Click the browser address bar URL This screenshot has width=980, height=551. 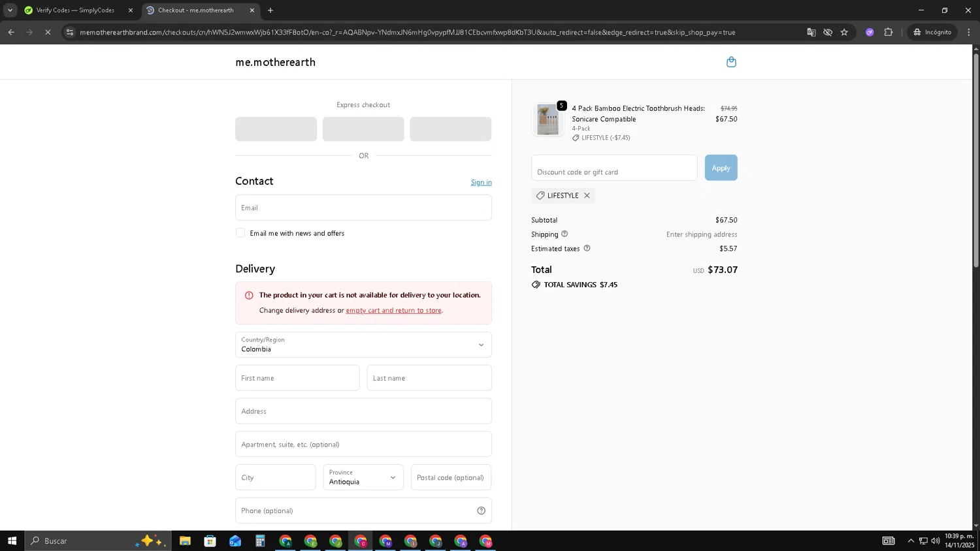click(x=407, y=32)
